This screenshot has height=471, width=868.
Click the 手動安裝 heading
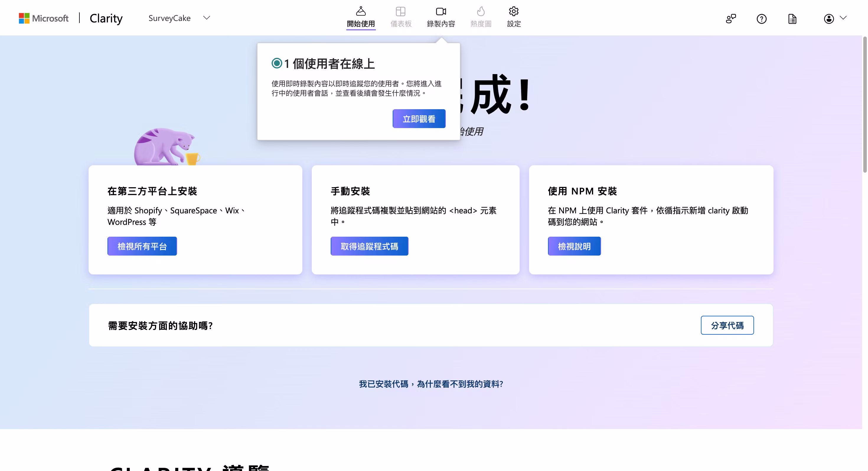(350, 191)
